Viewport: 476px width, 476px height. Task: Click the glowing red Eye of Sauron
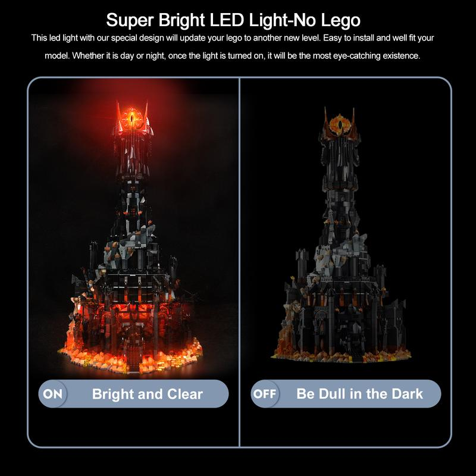[x=133, y=117]
